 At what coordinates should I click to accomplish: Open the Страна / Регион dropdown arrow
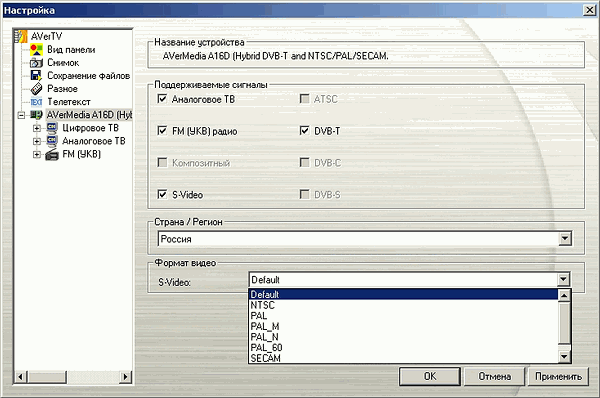point(564,239)
